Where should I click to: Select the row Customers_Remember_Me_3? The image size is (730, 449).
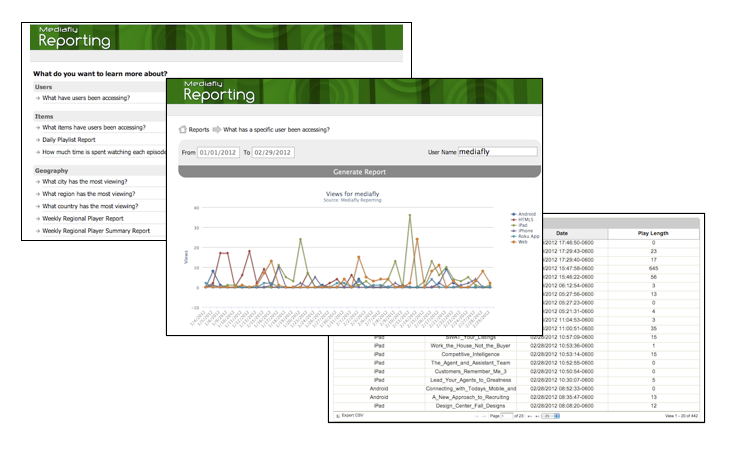tap(516, 372)
